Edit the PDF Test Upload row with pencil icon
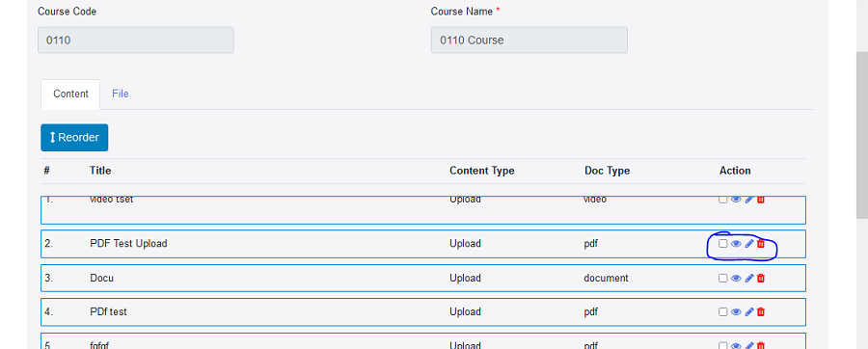Screen dimensions: 868x349 [749, 244]
